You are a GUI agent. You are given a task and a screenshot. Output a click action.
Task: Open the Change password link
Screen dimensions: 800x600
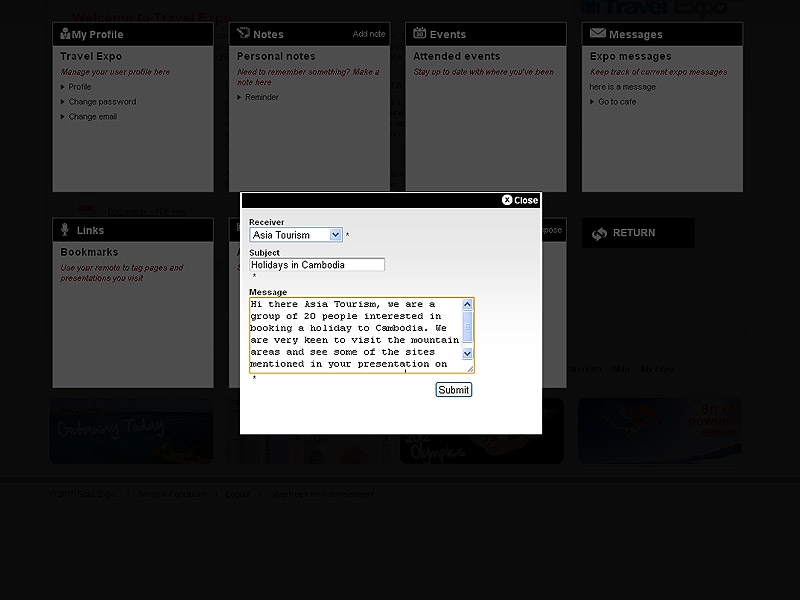(102, 102)
